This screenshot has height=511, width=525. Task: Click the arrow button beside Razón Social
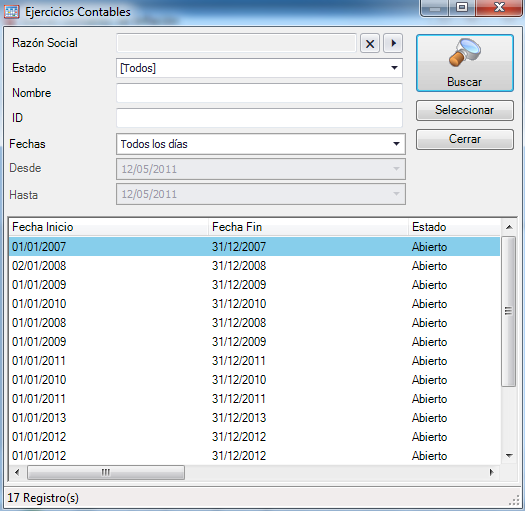[393, 43]
